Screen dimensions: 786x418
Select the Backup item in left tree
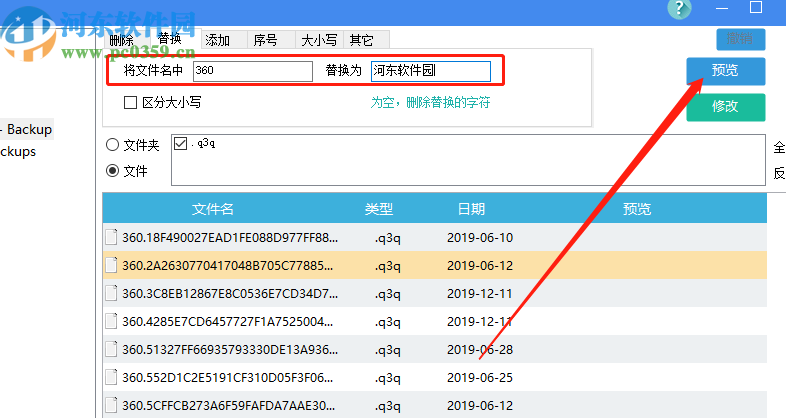click(27, 129)
